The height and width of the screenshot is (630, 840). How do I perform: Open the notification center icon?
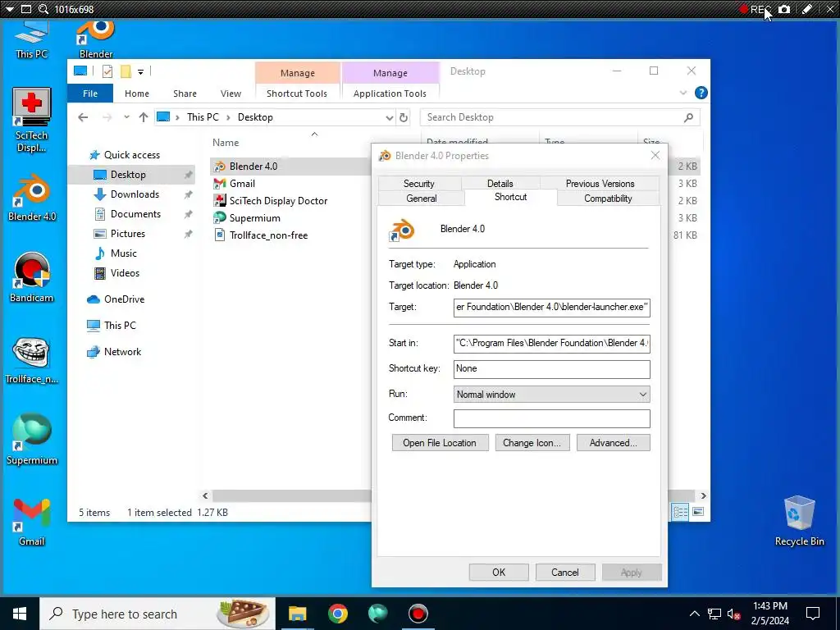click(x=813, y=614)
